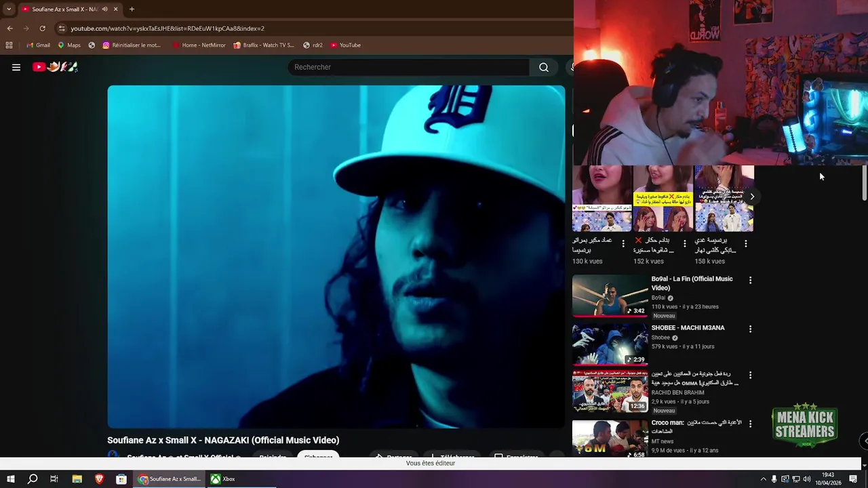Open the SHOBEE - MACHI M3ANA thumbnail
This screenshot has height=488, width=868.
610,344
